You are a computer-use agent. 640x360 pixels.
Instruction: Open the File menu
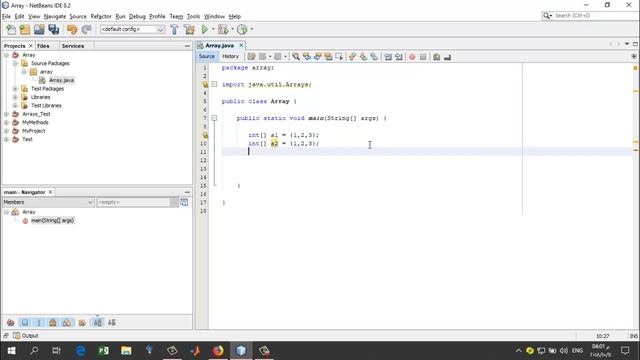click(6, 16)
